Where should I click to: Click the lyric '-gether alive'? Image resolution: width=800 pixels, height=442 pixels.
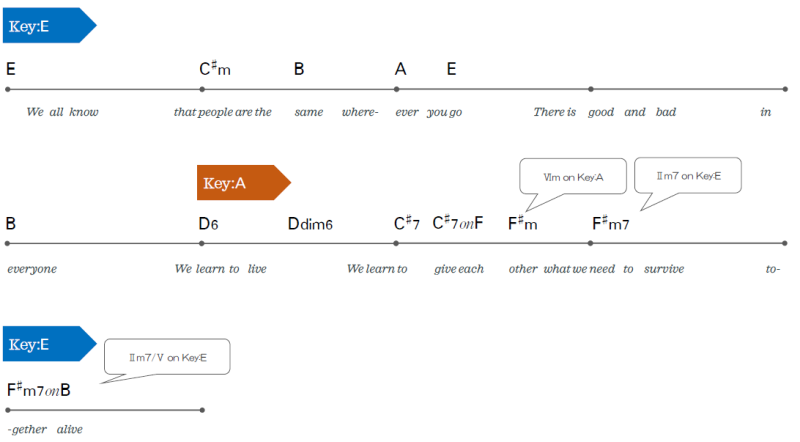[x=45, y=429]
